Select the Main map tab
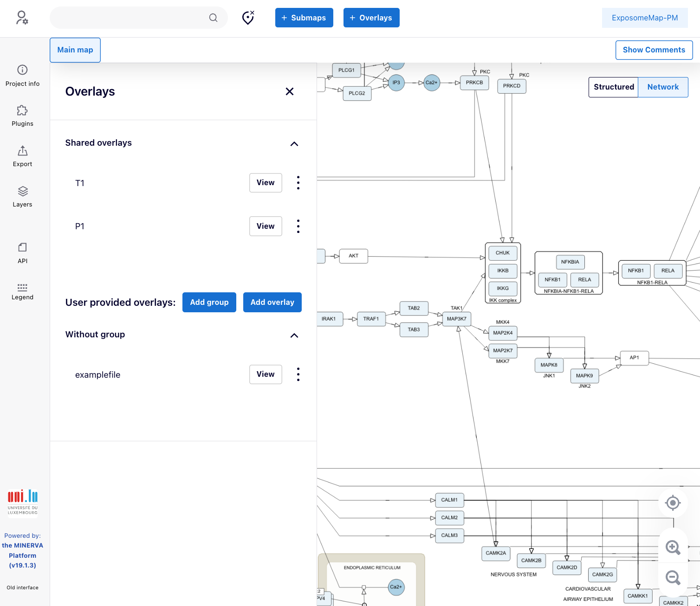 pyautogui.click(x=75, y=50)
